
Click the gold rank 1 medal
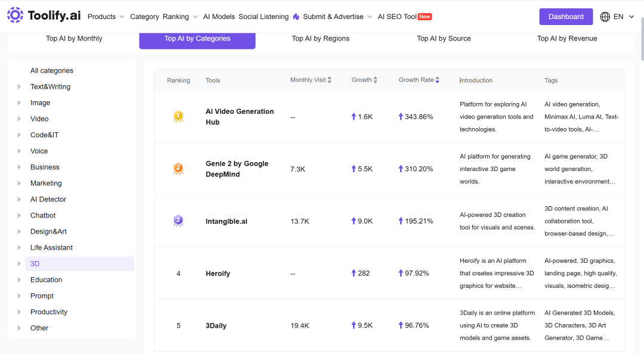[178, 117]
